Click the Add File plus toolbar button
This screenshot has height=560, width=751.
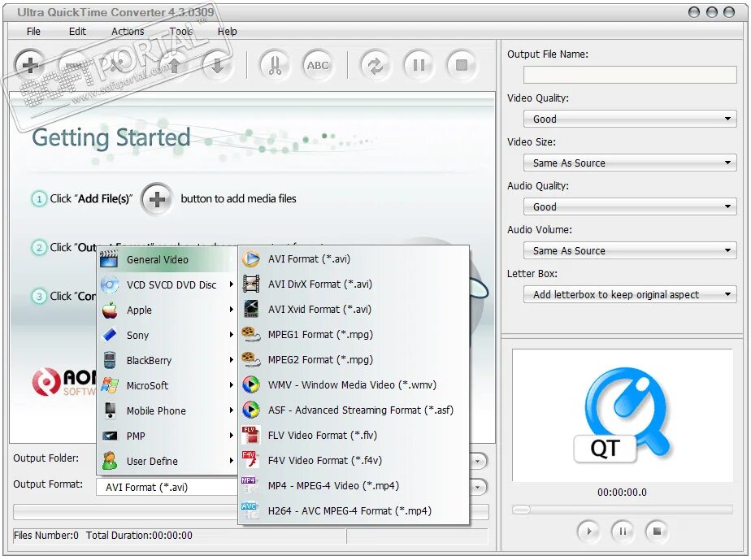(x=30, y=65)
